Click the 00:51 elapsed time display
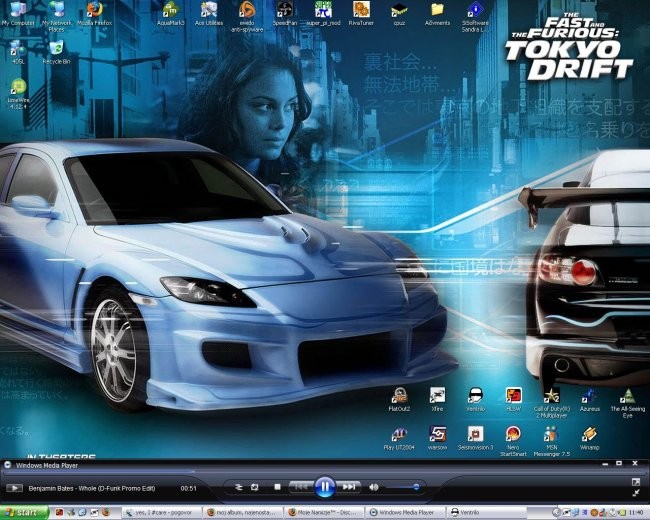 pyautogui.click(x=188, y=488)
